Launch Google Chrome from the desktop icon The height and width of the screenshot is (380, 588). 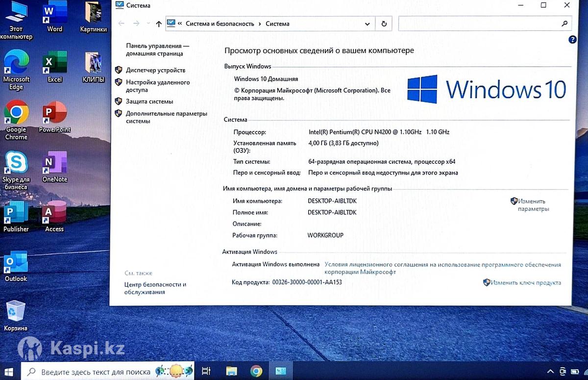tap(16, 121)
